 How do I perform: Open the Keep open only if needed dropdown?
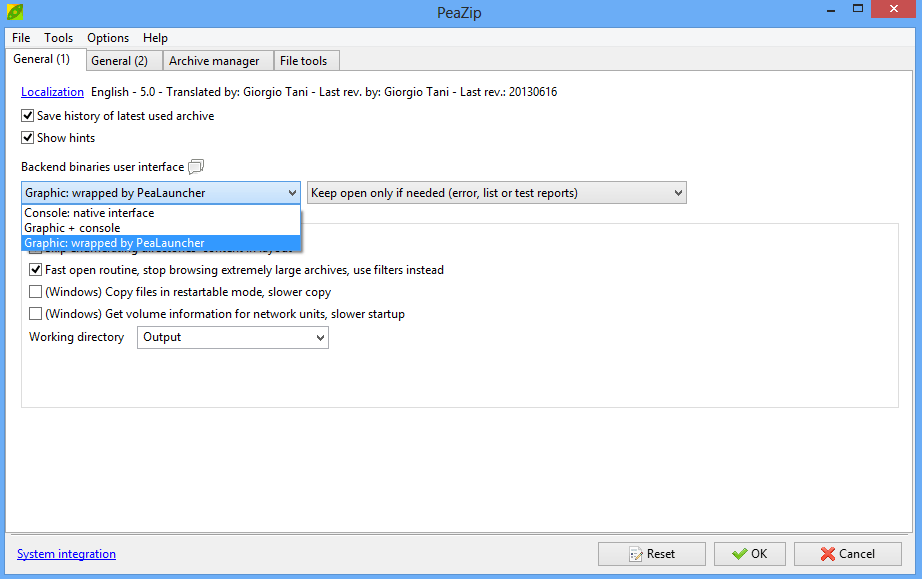[x=497, y=193]
